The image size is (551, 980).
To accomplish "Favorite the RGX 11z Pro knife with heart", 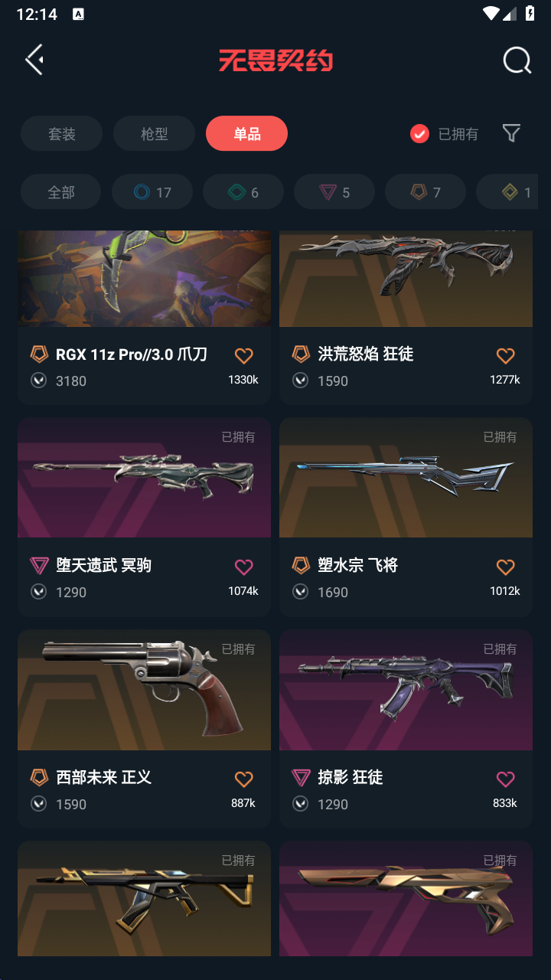I will click(243, 356).
